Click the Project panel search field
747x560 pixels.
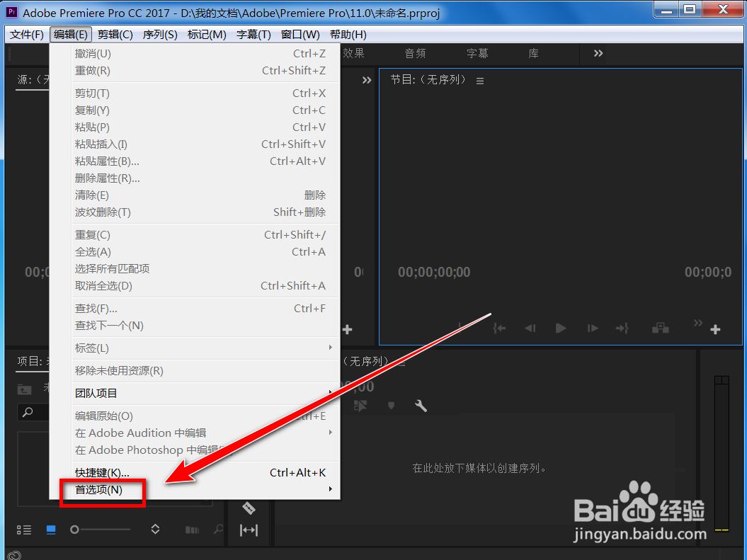(33, 412)
